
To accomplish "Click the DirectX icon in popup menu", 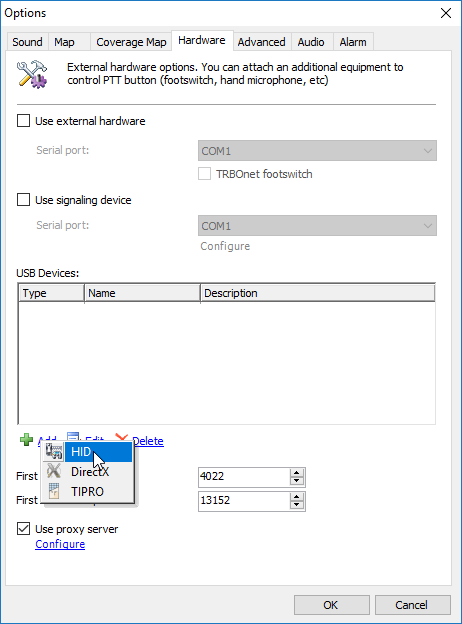I will pos(54,471).
